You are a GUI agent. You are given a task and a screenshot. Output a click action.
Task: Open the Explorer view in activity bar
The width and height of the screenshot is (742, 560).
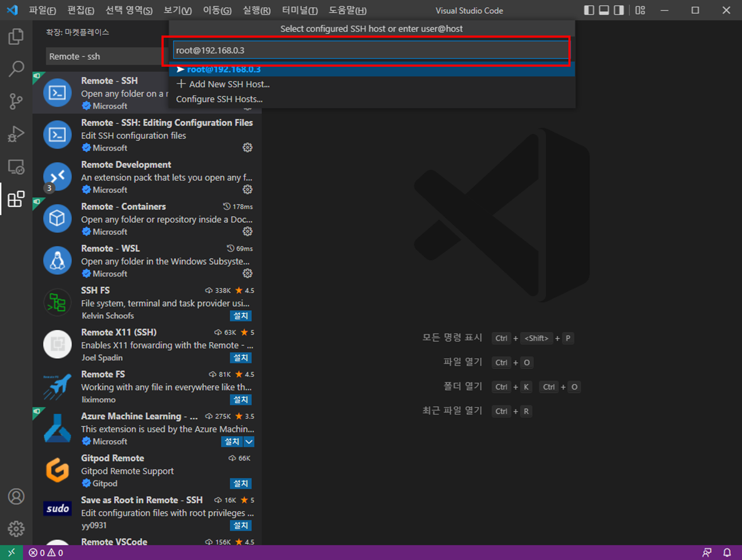click(16, 36)
